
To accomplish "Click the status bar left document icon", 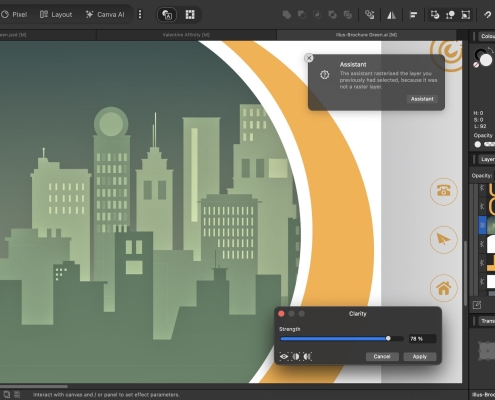I will pyautogui.click(x=7, y=395).
